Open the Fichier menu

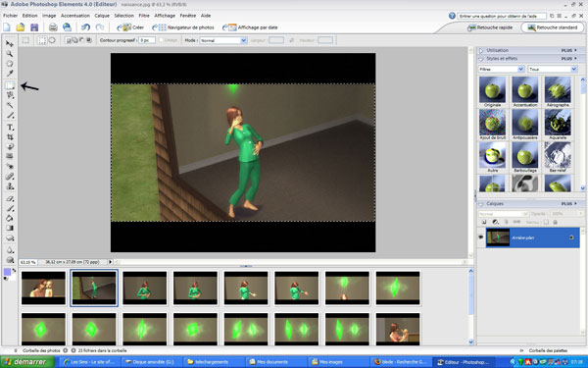pyautogui.click(x=11, y=16)
